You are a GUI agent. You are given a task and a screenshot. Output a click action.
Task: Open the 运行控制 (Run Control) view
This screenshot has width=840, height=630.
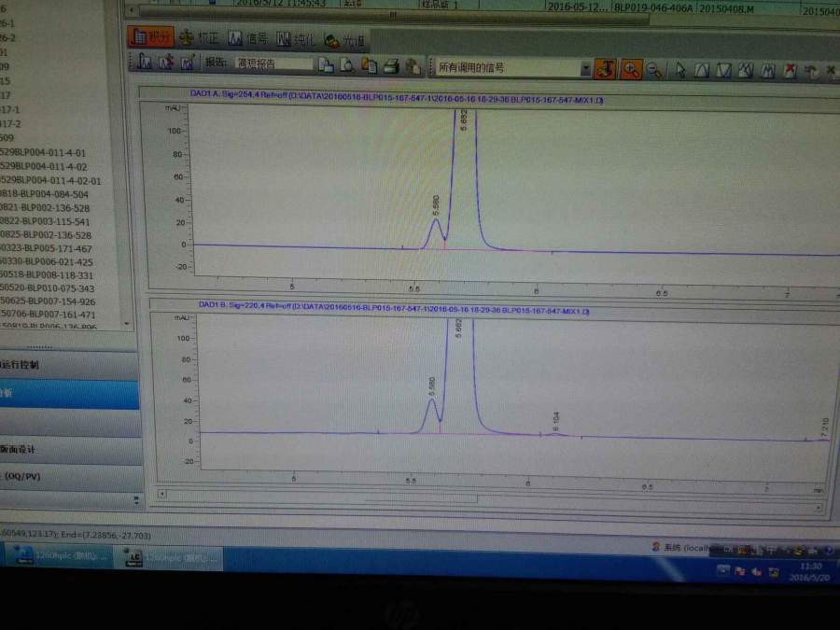68,366
